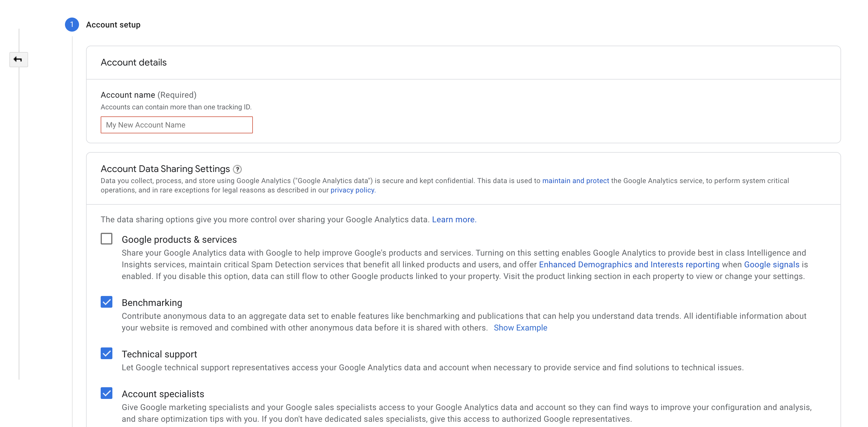The image size is (868, 427).
Task: Follow the Google signals link
Action: [x=771, y=265]
